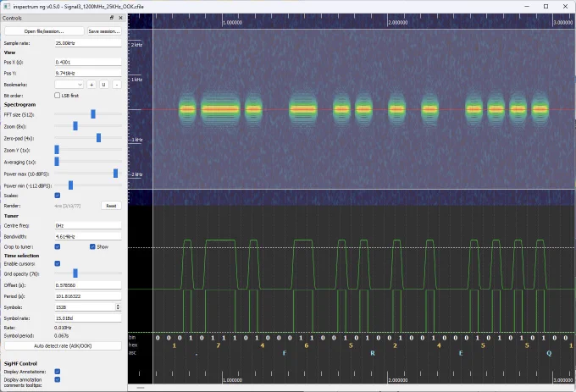Enable the LSB first checkbox
Image resolution: width=576 pixels, height=392 pixels.
(x=58, y=96)
